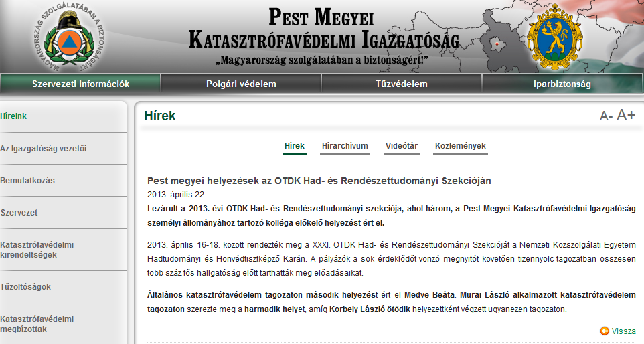Open Szervezet sidebar link

(19, 213)
